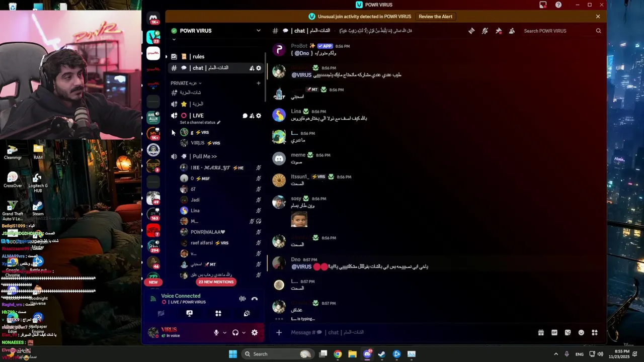This screenshot has width=644, height=362.
Task: Mute the microphone
Action: (216, 332)
